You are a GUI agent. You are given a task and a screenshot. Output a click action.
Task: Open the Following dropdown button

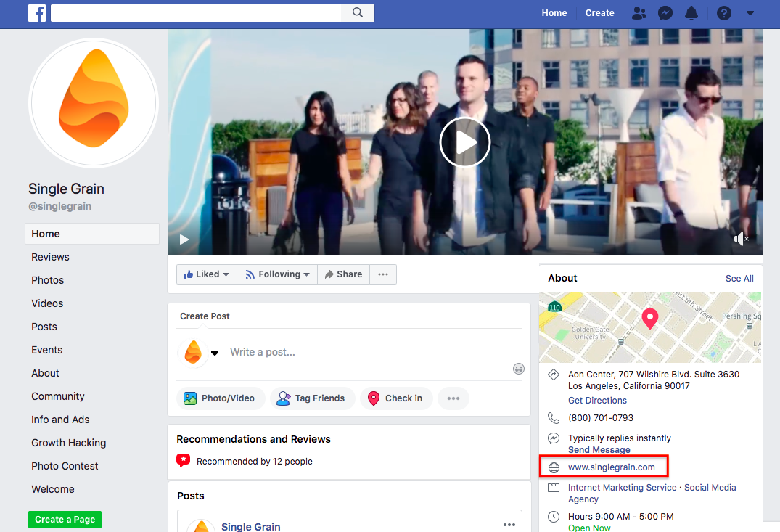coord(277,274)
